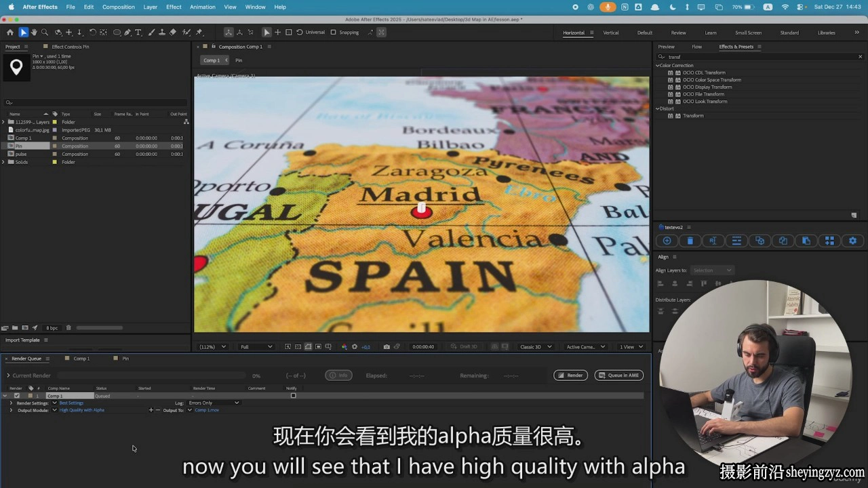Click the macOS Control Center icon
Screen dimensions: 868x488
(800, 7)
